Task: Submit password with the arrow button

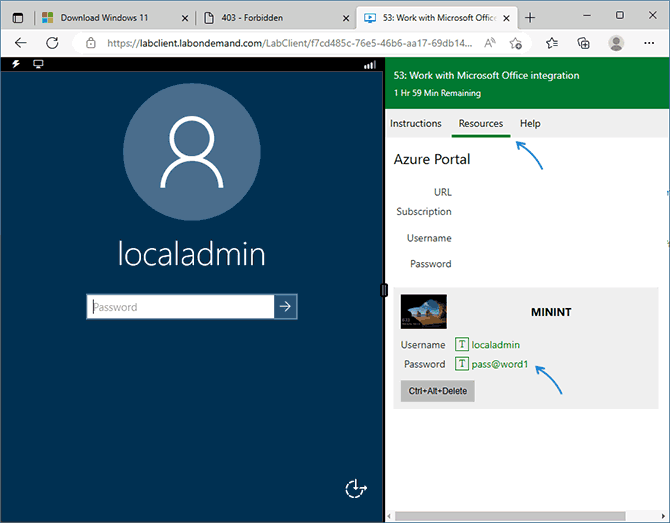Action: 285,306
